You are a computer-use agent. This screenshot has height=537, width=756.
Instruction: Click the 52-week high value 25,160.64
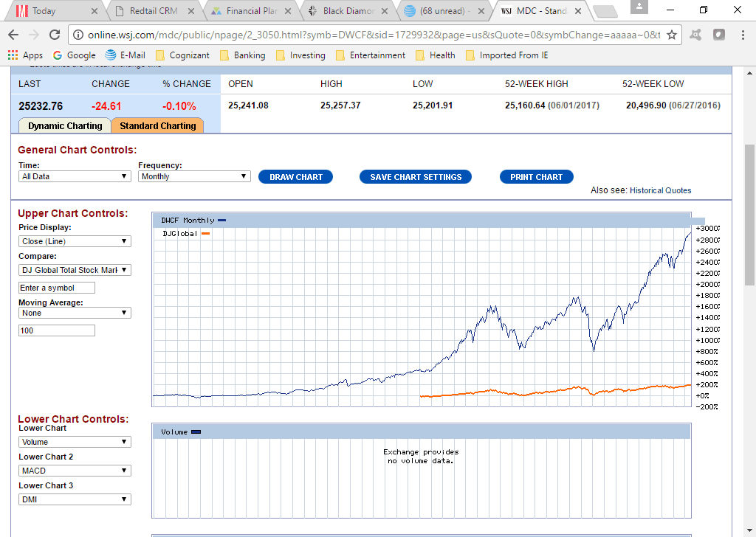pos(525,105)
